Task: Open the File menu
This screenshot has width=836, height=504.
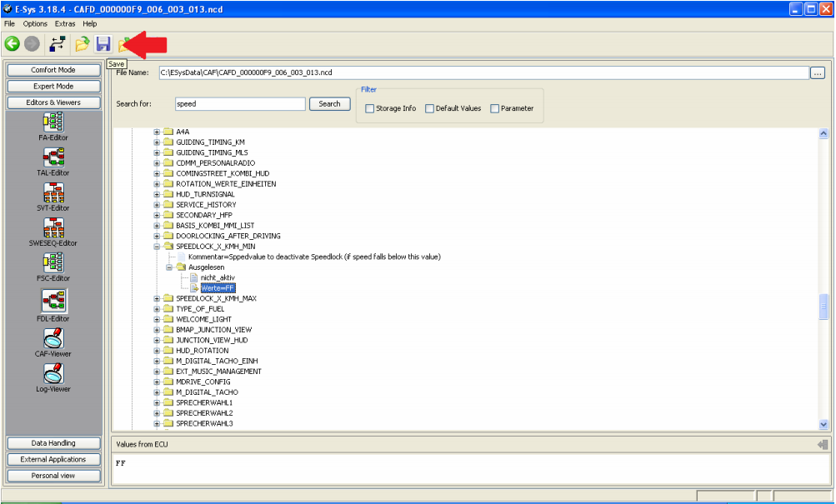Action: (x=10, y=23)
